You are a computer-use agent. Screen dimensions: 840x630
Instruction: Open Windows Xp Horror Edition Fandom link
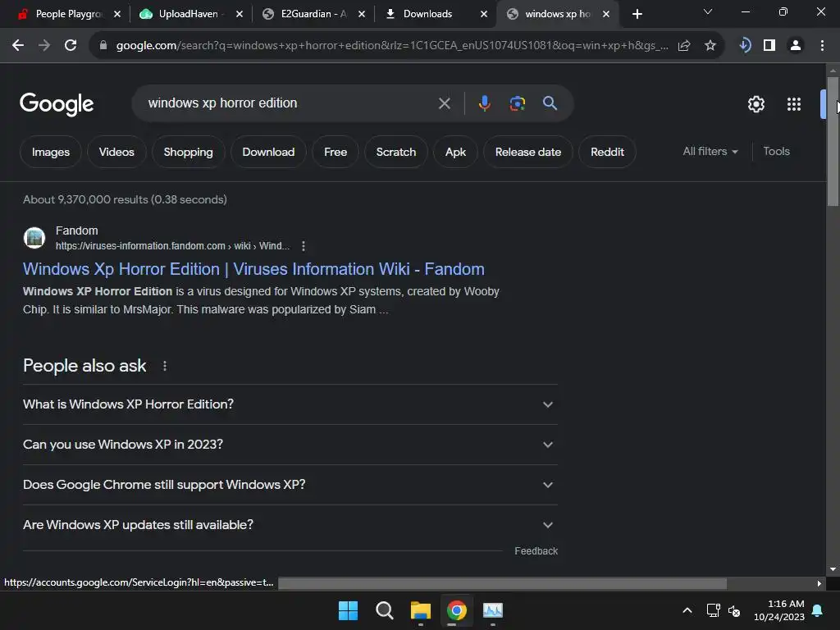point(253,269)
